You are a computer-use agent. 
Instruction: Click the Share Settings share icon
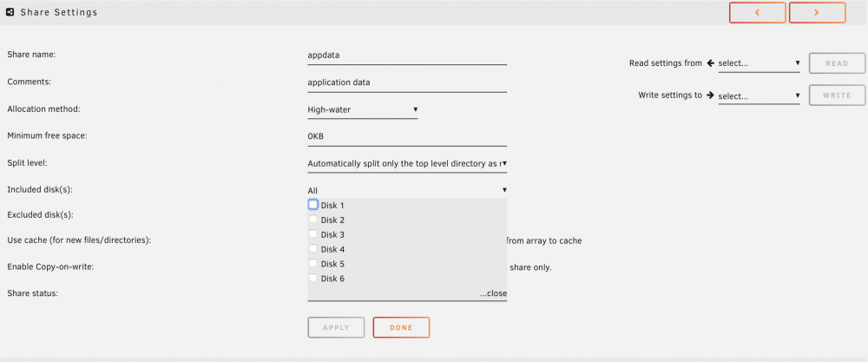pyautogui.click(x=10, y=12)
